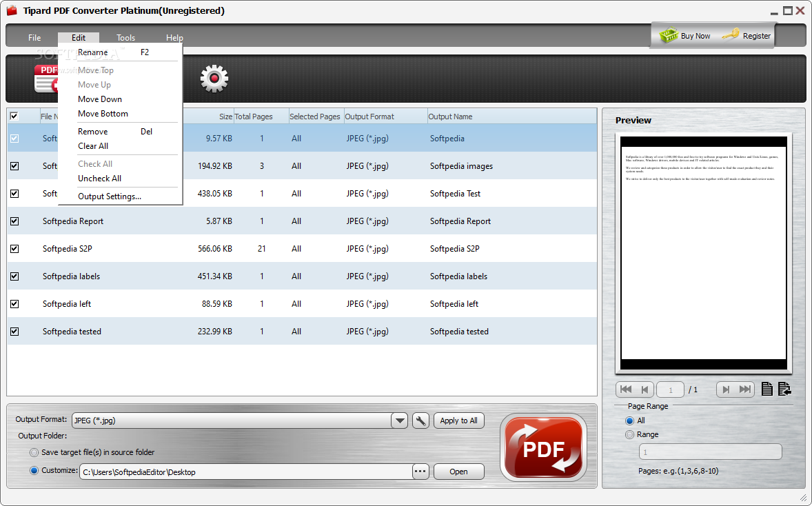Click the preview page number field
The image size is (812, 506).
[670, 389]
